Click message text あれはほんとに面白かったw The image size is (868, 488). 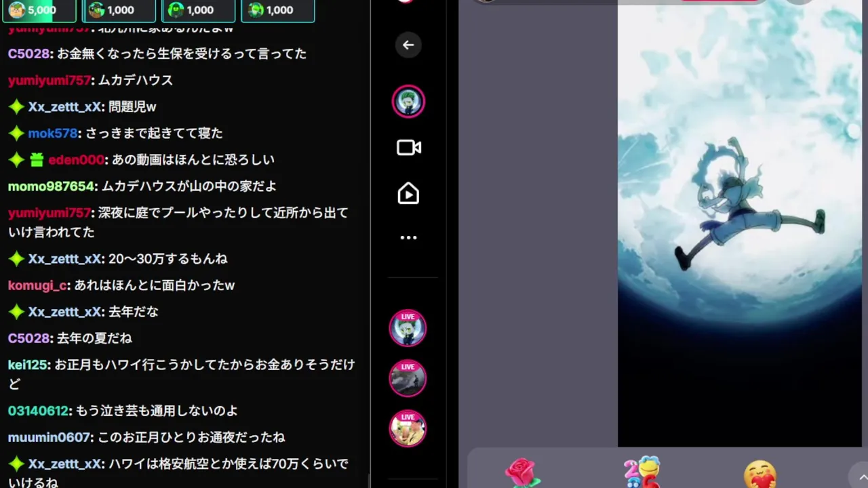point(154,285)
